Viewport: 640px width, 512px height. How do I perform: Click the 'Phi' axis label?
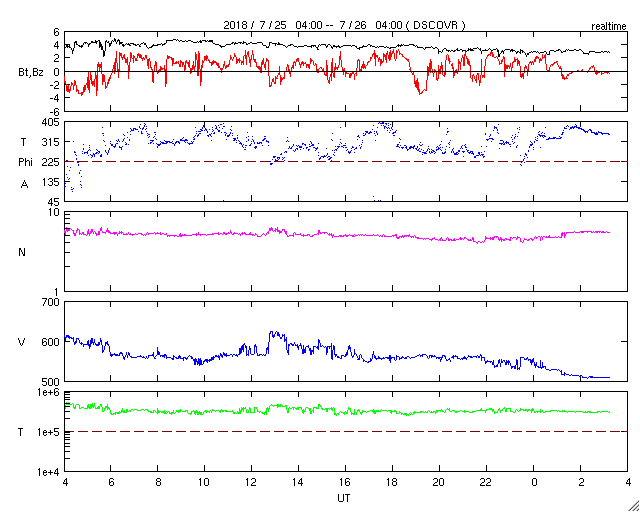[x=25, y=163]
